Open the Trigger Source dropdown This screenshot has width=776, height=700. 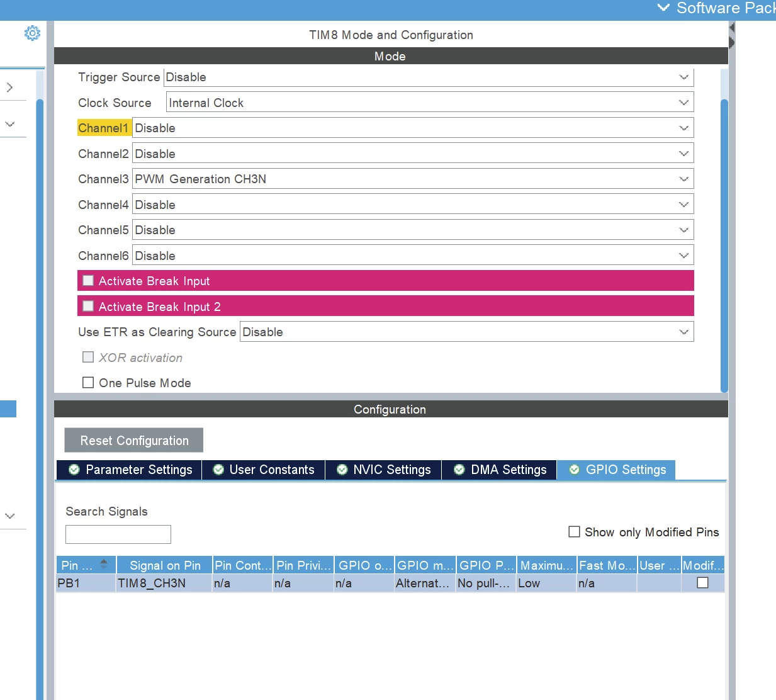(429, 77)
